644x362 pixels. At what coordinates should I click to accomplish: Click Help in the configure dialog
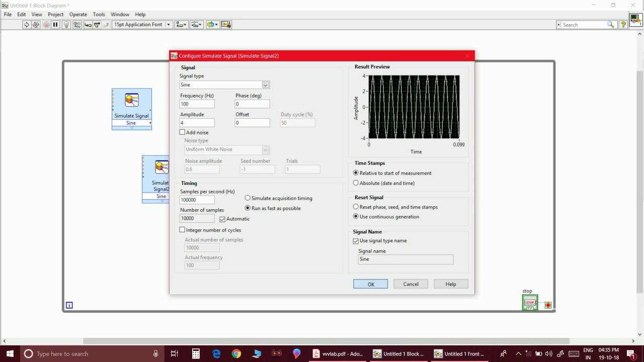[451, 284]
